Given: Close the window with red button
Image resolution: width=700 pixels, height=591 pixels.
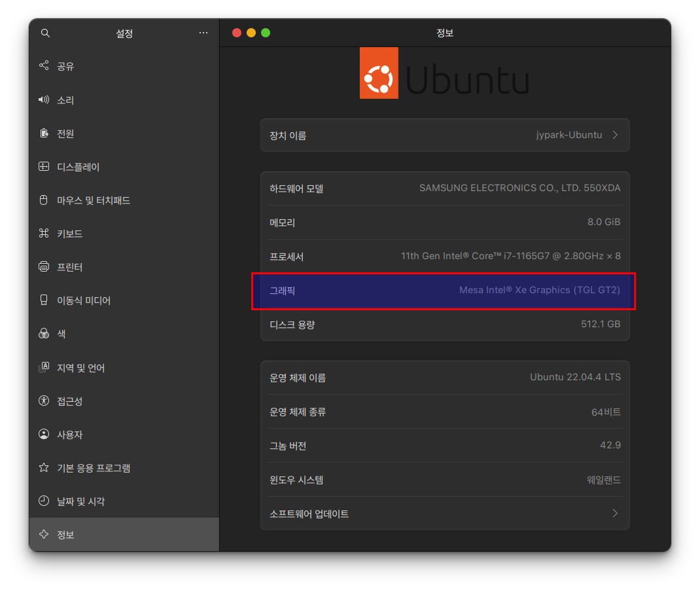Looking at the screenshot, I should click(x=237, y=33).
